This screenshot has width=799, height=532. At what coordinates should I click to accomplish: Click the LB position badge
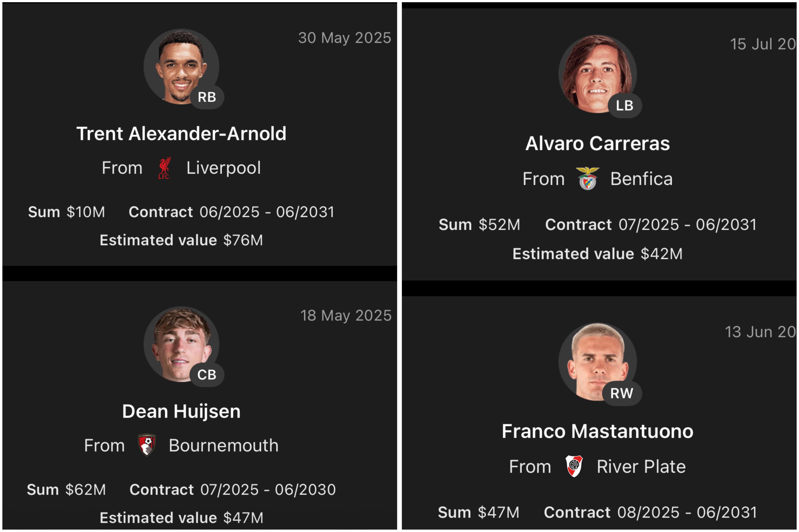624,105
